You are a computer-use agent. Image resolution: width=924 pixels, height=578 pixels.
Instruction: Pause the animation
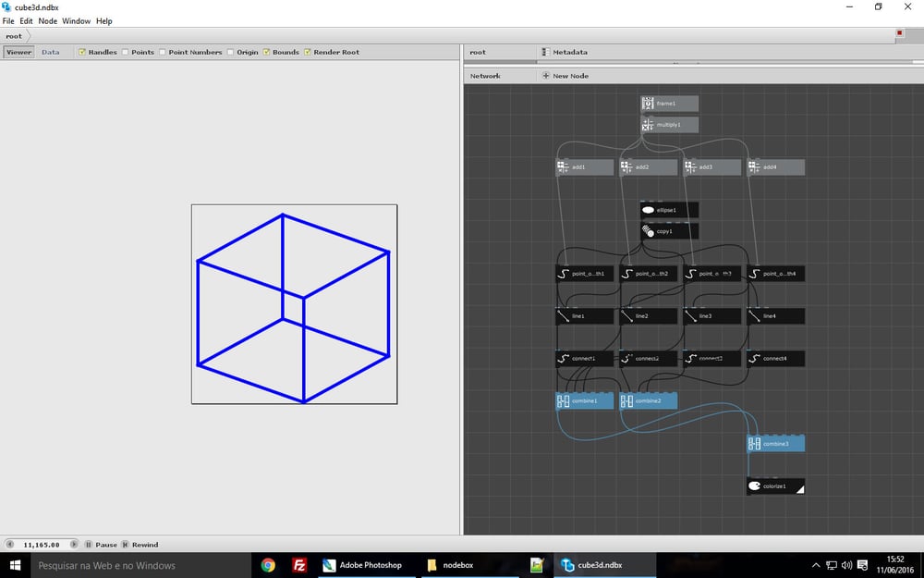(101, 545)
